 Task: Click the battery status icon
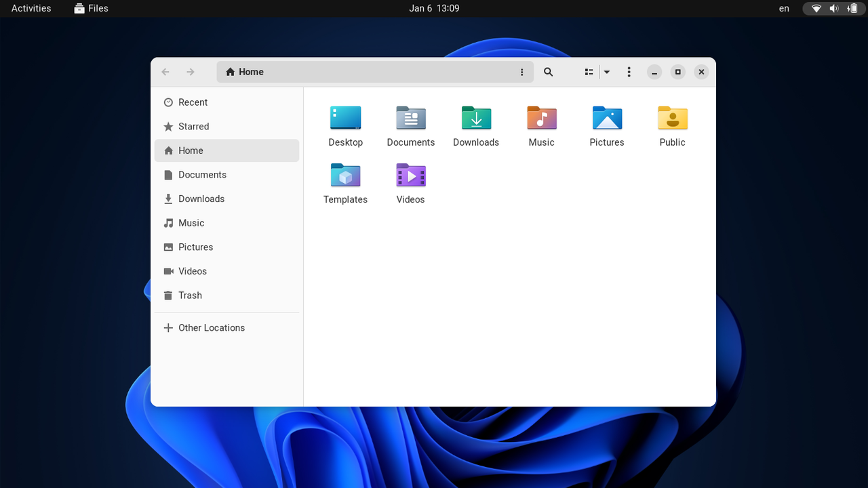pyautogui.click(x=852, y=8)
